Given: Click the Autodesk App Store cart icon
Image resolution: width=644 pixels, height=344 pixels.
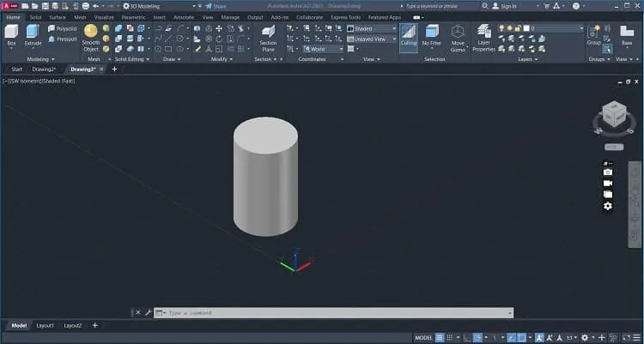Looking at the screenshot, I should 546,6.
